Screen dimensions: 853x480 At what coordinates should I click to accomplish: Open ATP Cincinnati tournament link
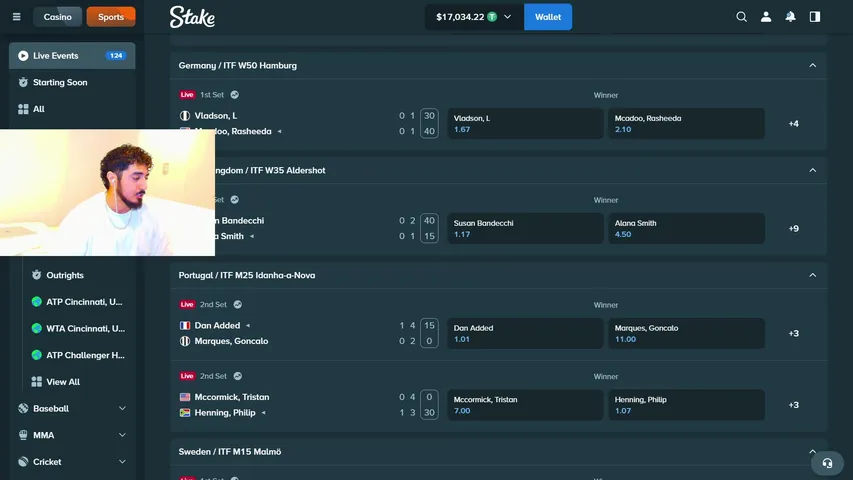(84, 301)
